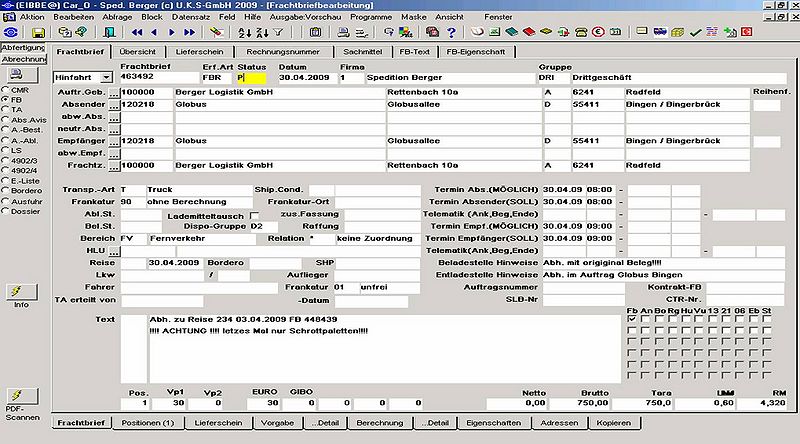
Task: Select the TA radio button
Action: tap(6, 109)
